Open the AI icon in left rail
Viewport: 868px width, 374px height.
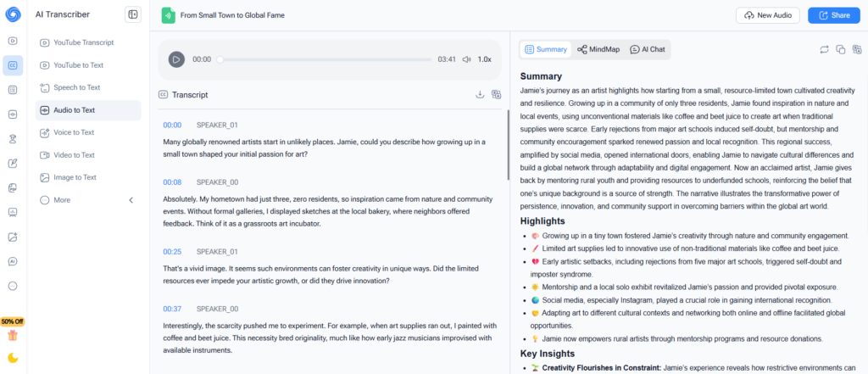pos(13,261)
